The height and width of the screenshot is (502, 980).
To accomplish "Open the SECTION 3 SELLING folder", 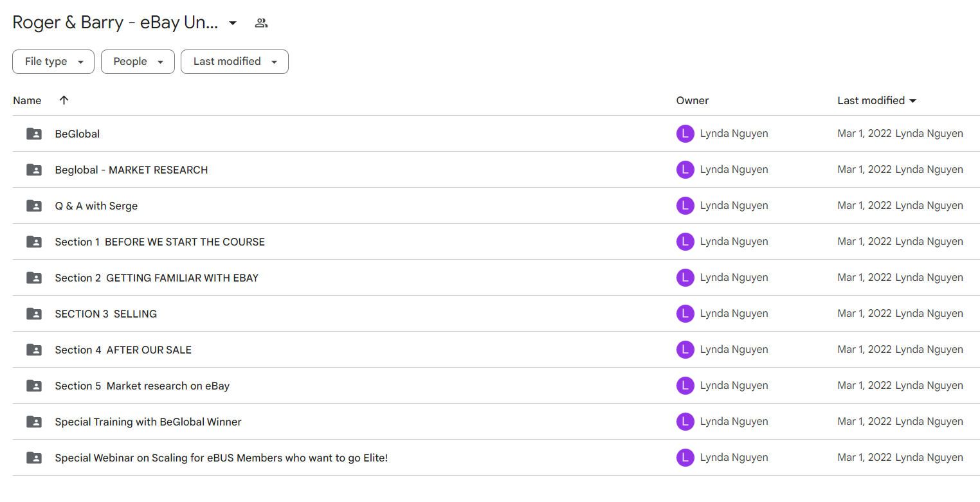I will coord(106,314).
